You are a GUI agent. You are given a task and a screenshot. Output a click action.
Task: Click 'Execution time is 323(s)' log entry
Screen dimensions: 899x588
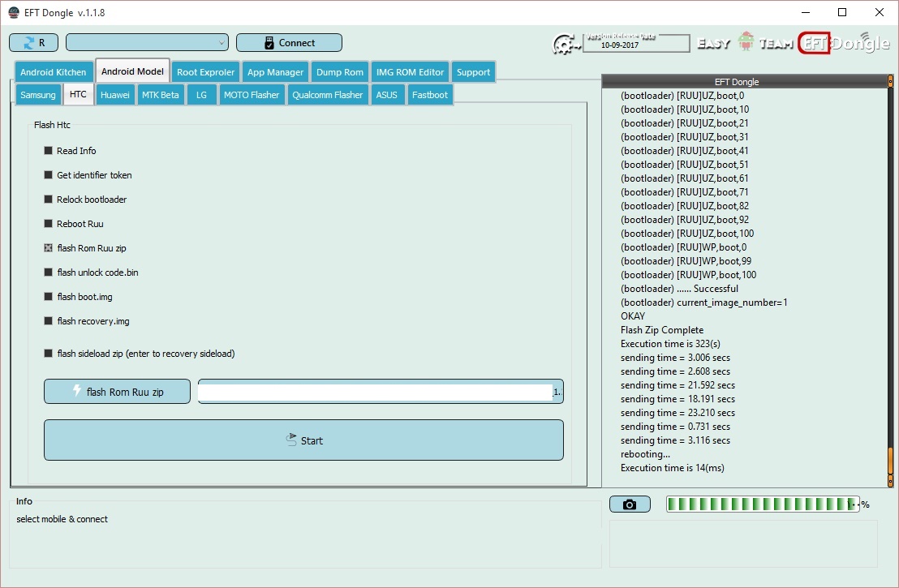pos(670,344)
